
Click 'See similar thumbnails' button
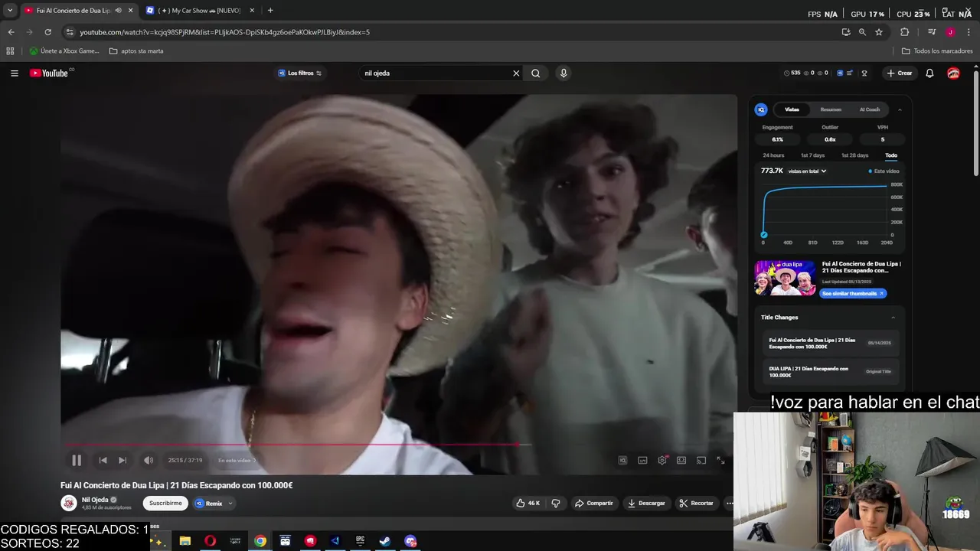[x=853, y=293]
